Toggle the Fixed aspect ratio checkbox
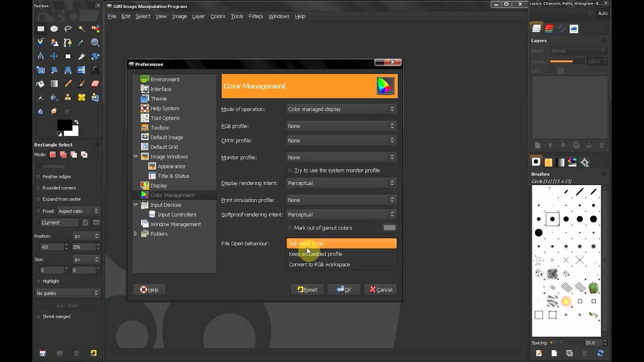Screen dimensions: 644x362 [38, 211]
